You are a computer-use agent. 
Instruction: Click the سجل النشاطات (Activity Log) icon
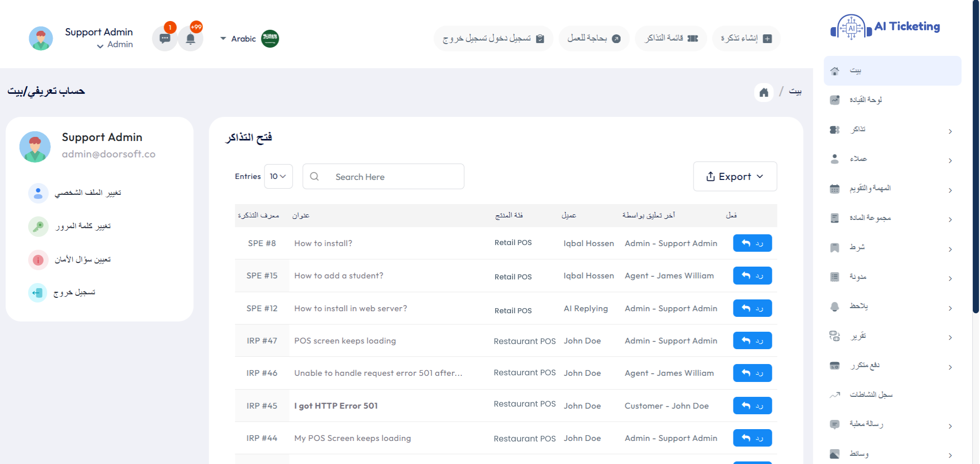(x=835, y=394)
